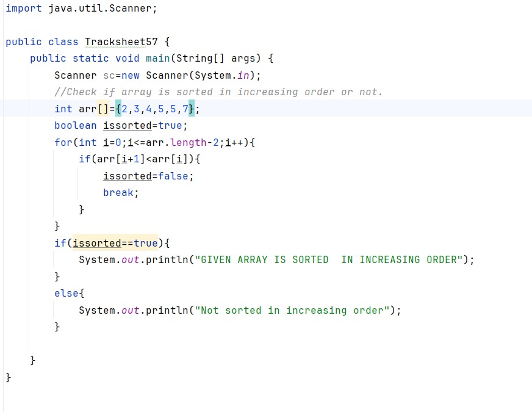Viewport: 532px width, 412px height.
Task: Click the class name Tracksheet57
Action: 121,42
